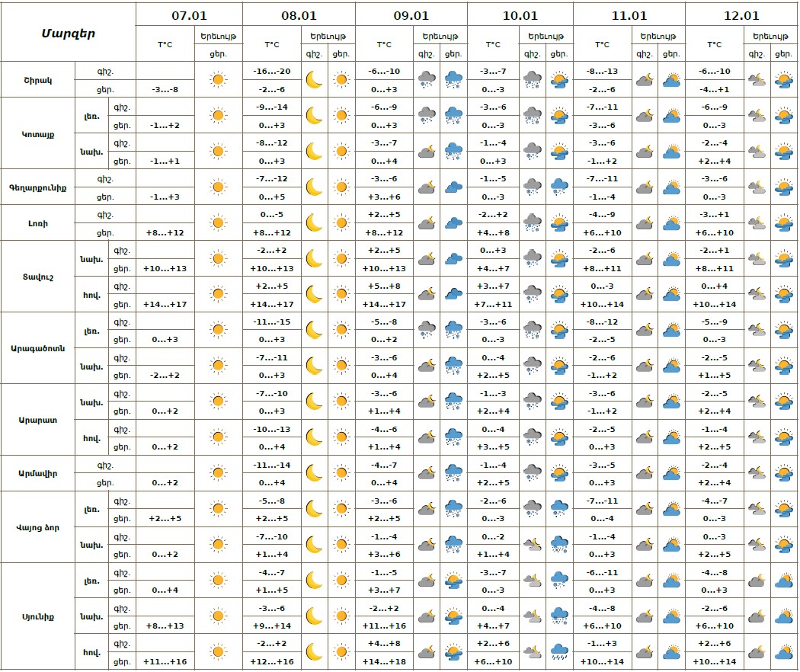Select the 07.01 date column header
800x672 pixels.
(x=189, y=14)
